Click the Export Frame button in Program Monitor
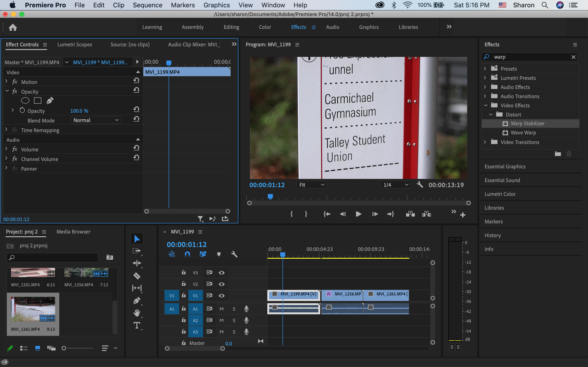Screen dimensions: 588x367 click(453, 212)
